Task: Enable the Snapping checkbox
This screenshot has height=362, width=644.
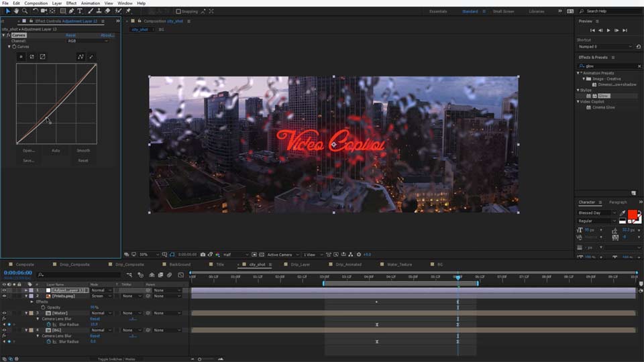Action: [x=178, y=11]
